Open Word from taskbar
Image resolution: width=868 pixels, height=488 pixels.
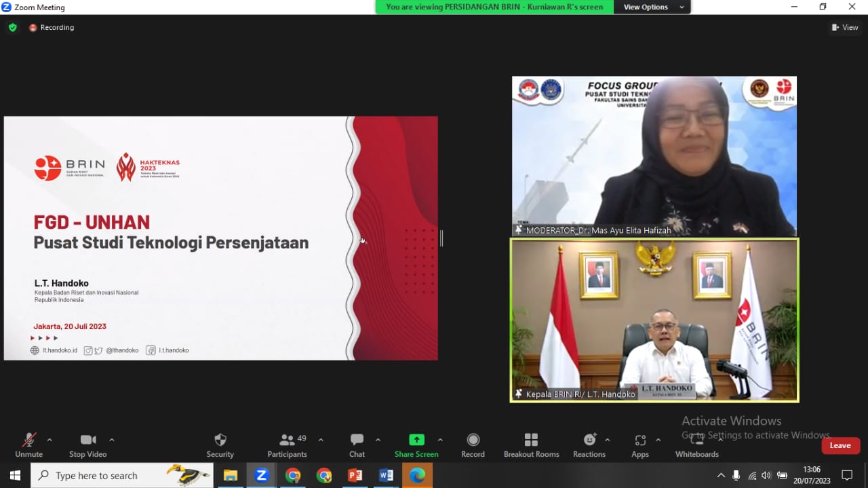[x=386, y=475]
